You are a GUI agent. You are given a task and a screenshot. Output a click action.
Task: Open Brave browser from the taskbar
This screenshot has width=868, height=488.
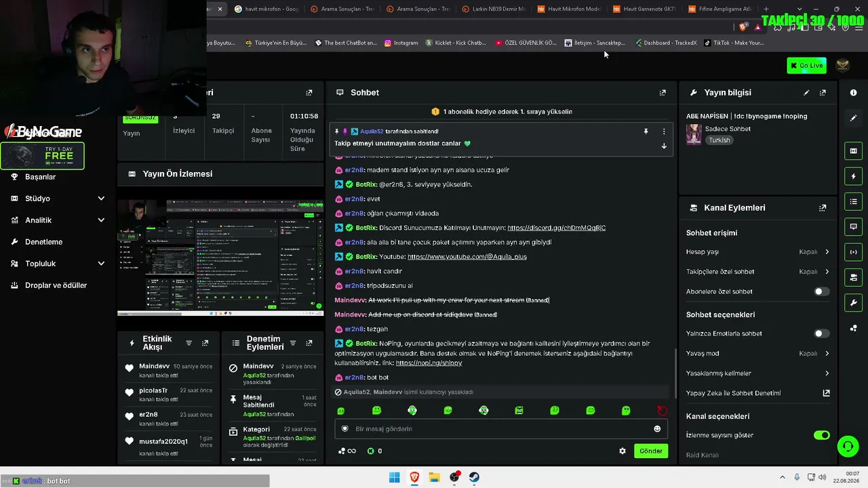414,477
